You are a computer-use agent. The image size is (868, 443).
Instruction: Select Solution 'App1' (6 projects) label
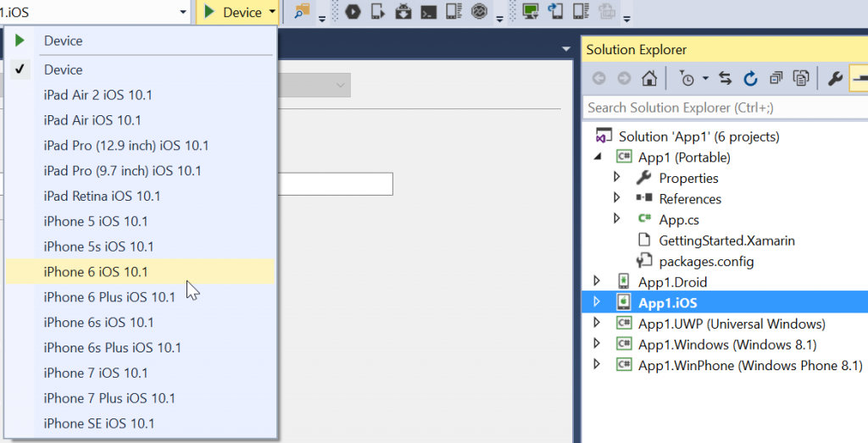point(698,136)
